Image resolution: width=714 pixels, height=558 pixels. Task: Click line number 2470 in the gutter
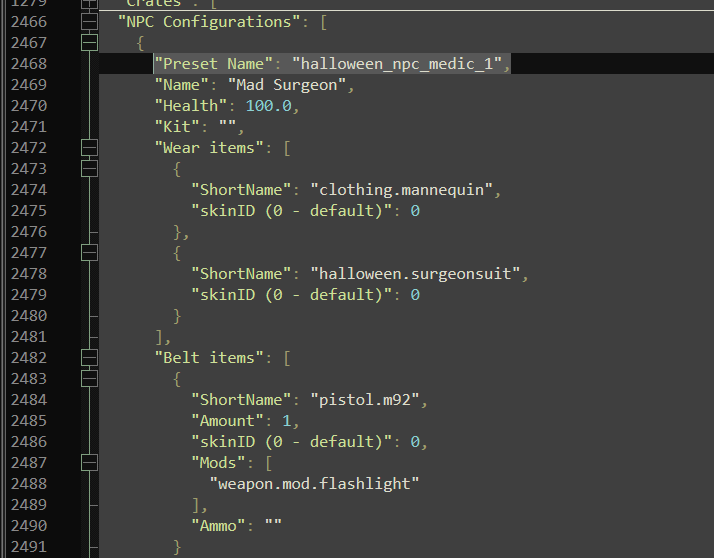coord(29,106)
